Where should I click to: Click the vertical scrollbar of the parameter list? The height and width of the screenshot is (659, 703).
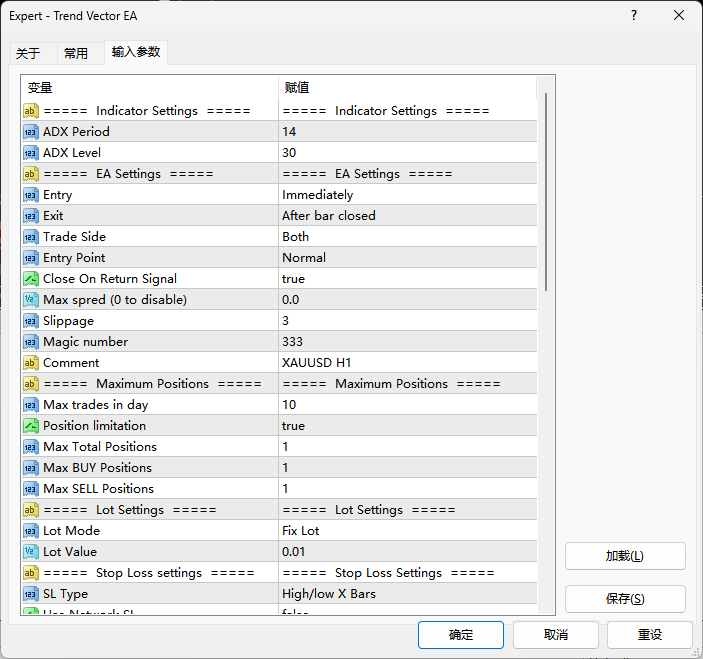(546, 190)
